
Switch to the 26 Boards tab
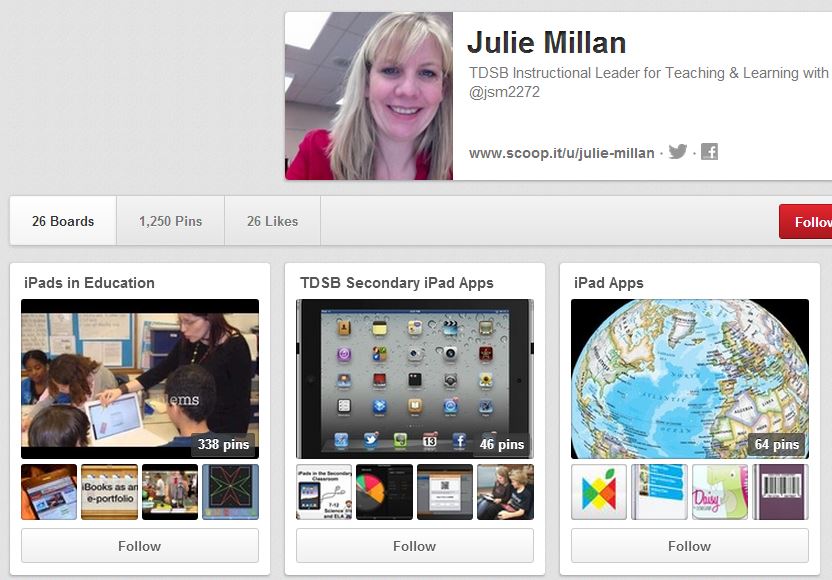[x=63, y=221]
